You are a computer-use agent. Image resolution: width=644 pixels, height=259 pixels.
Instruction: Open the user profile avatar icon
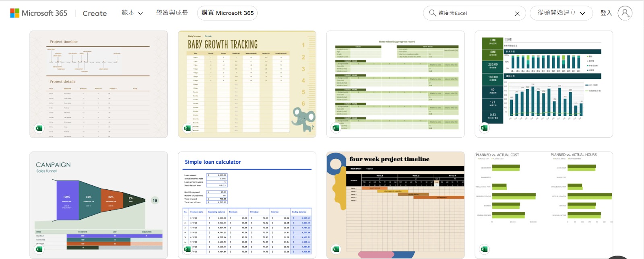625,13
